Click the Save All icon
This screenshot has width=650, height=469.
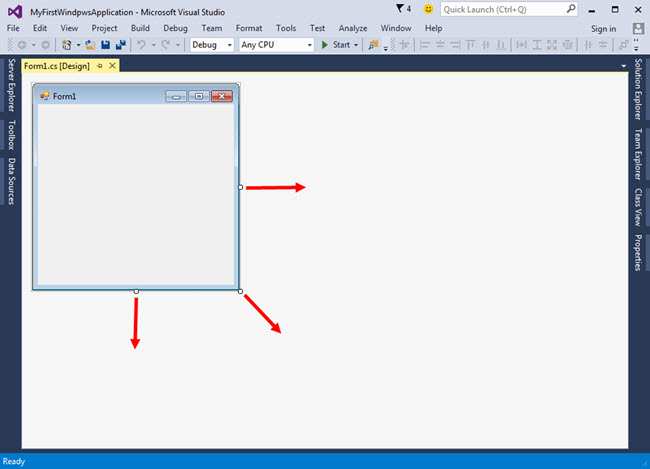pyautogui.click(x=121, y=45)
